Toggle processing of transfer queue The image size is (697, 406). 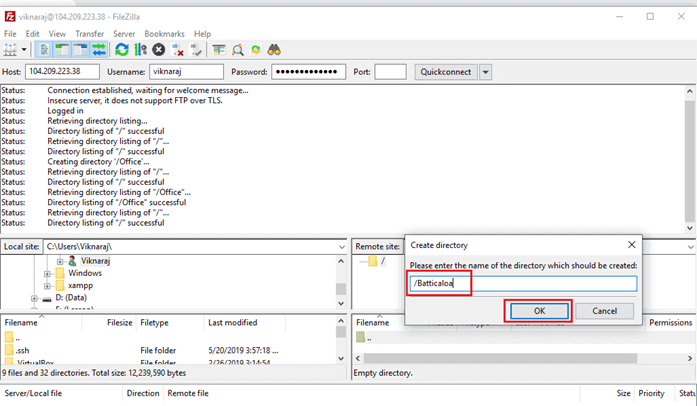(140, 50)
